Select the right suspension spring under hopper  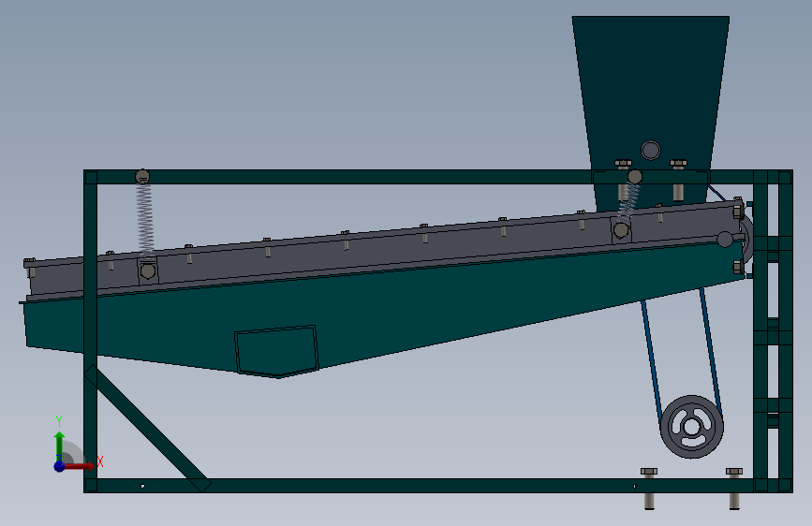pyautogui.click(x=628, y=203)
